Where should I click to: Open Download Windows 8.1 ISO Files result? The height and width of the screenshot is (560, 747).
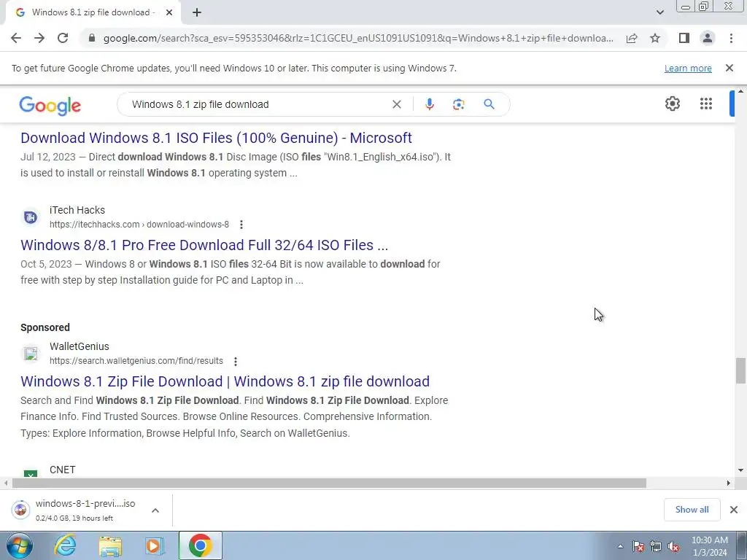(216, 138)
